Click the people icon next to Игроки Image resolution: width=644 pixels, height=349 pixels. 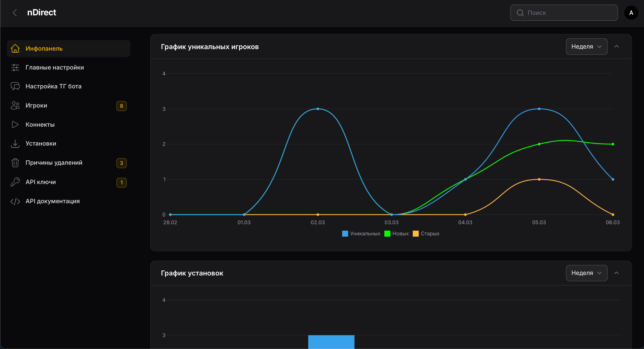coord(15,106)
